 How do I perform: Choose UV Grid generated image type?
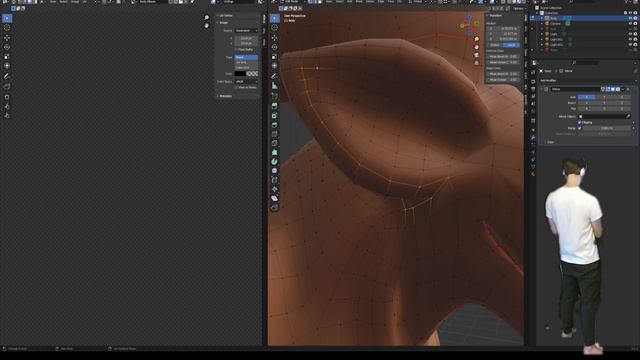click(x=246, y=62)
